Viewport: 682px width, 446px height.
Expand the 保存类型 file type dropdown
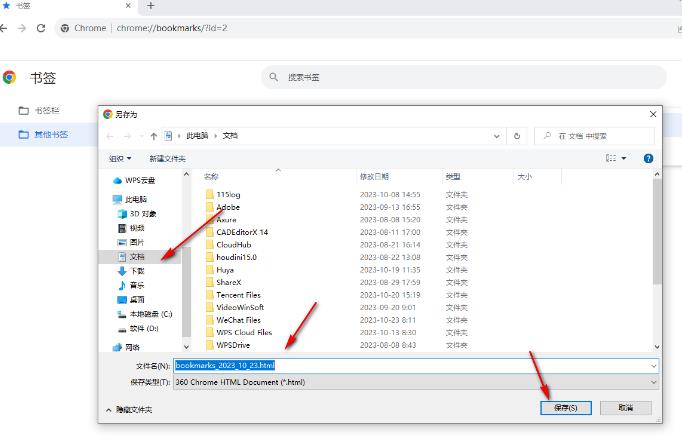point(416,382)
